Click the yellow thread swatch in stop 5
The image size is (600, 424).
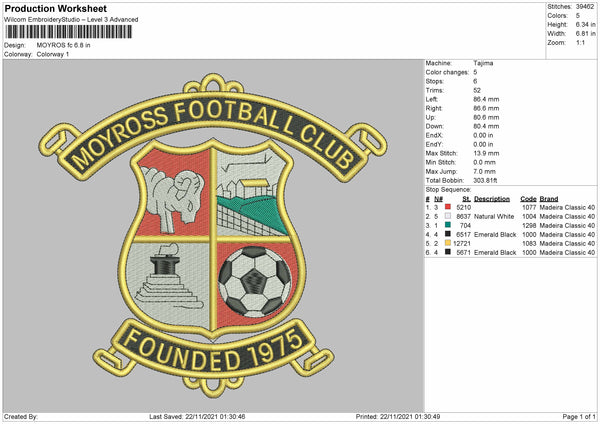click(x=448, y=243)
